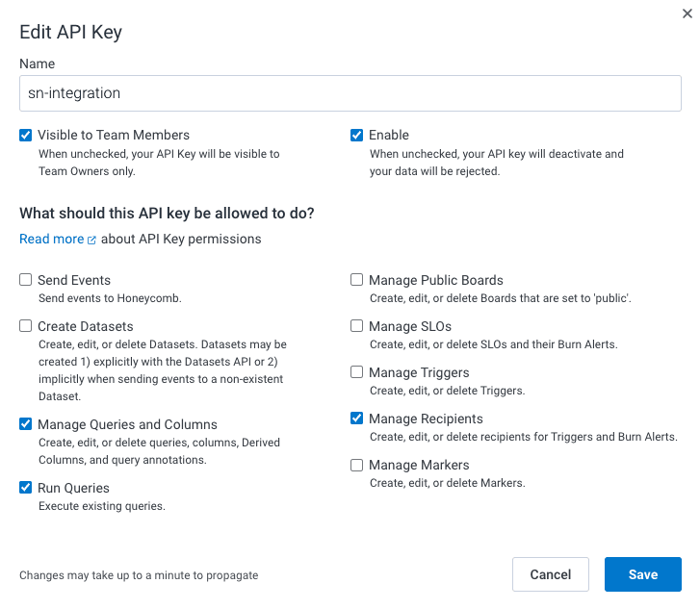Image resolution: width=700 pixels, height=609 pixels.
Task: Tick the Manage Public Boards checkbox
Action: [x=357, y=280]
